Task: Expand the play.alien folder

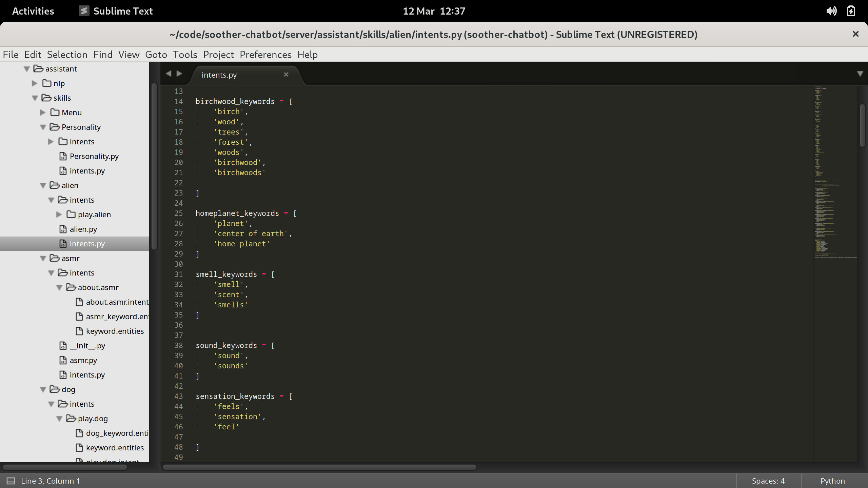Action: [59, 215]
